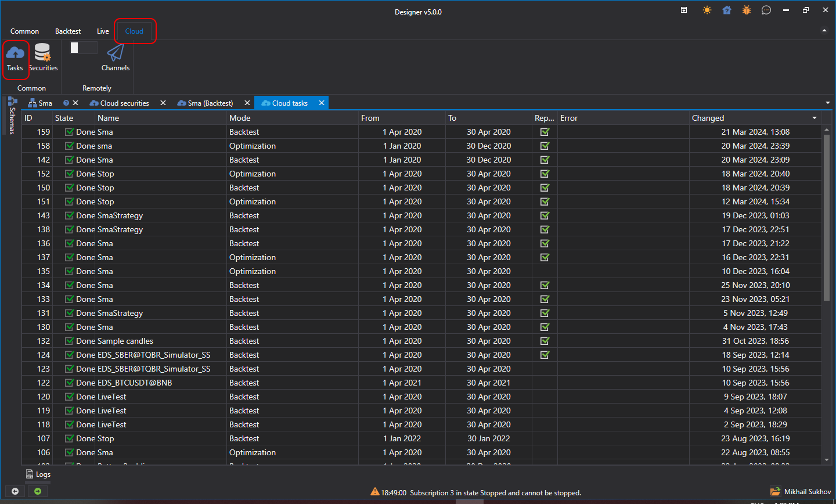Close the Sma (Backtest) tab
Viewport: 836px width, 504px height.
[x=247, y=103]
